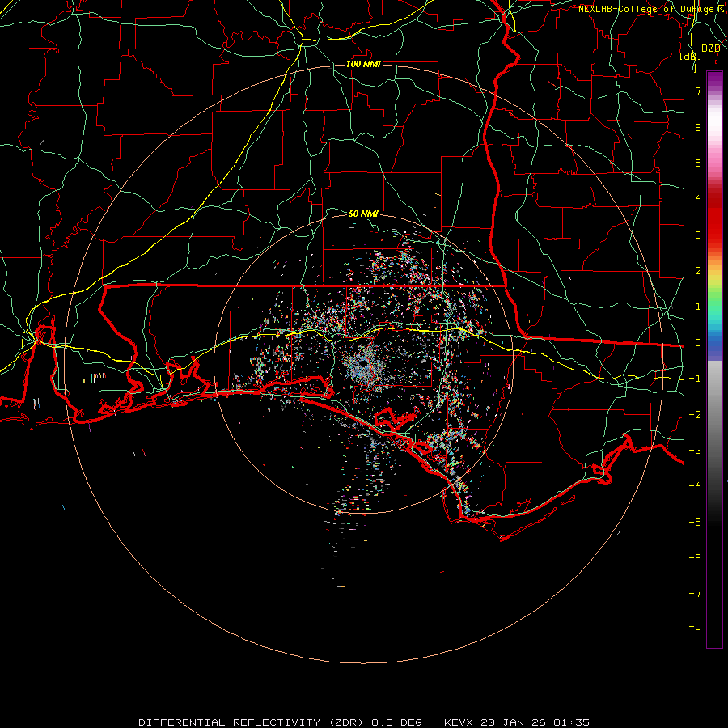Click the -6 value on the color scale
728x728 pixels.
(x=695, y=558)
